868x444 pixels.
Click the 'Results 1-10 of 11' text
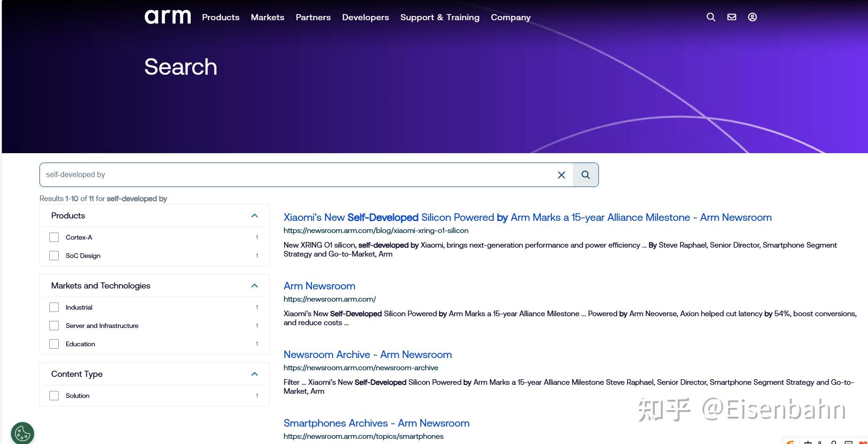point(67,199)
